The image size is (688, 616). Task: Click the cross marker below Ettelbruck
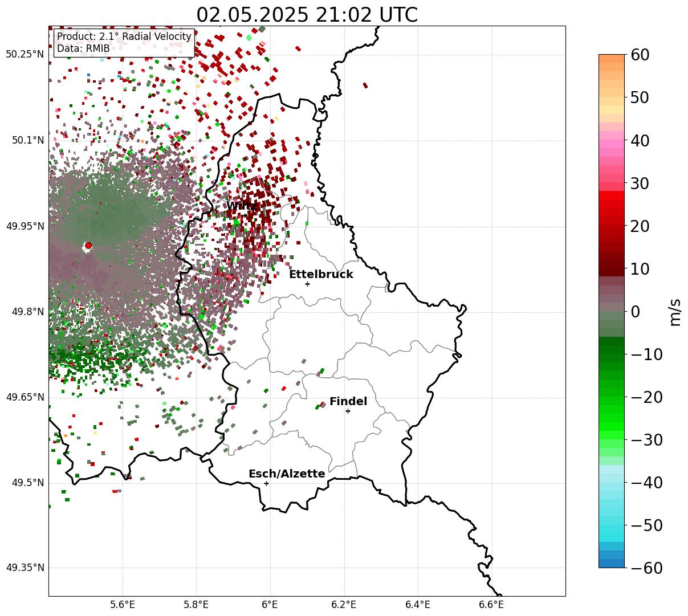pyautogui.click(x=308, y=284)
